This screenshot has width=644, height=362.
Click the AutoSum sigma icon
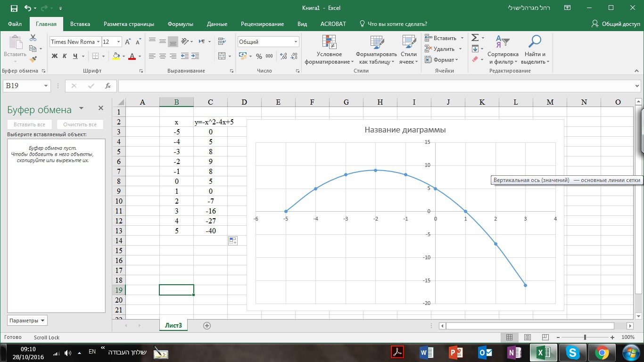click(x=475, y=38)
